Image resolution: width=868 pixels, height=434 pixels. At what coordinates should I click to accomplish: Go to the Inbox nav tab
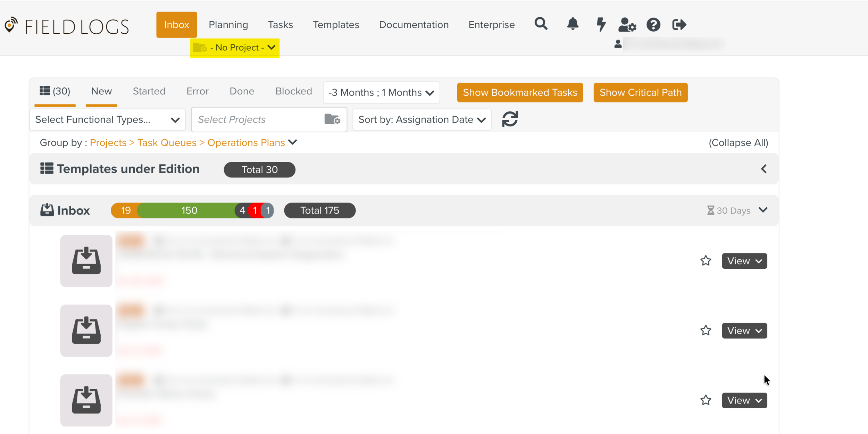coord(176,25)
